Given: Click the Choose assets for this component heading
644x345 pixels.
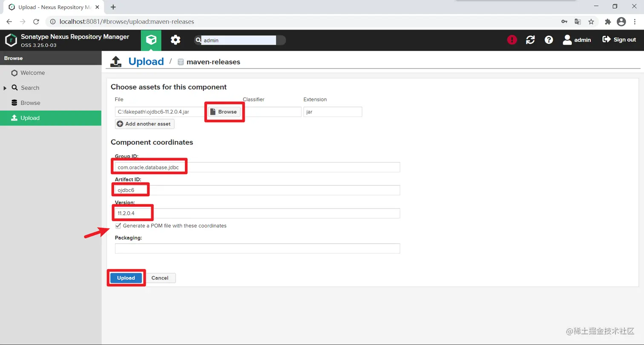Looking at the screenshot, I should coord(169,87).
